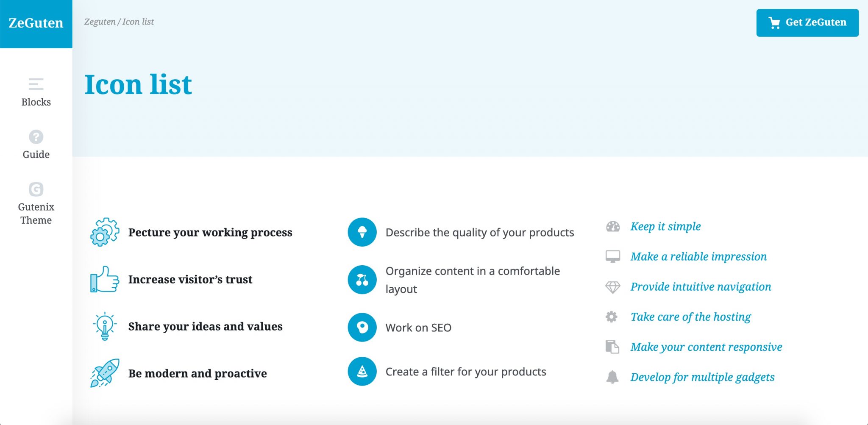Viewport: 868px width, 425px height.
Task: Open Make your content responsive link
Action: pos(706,347)
